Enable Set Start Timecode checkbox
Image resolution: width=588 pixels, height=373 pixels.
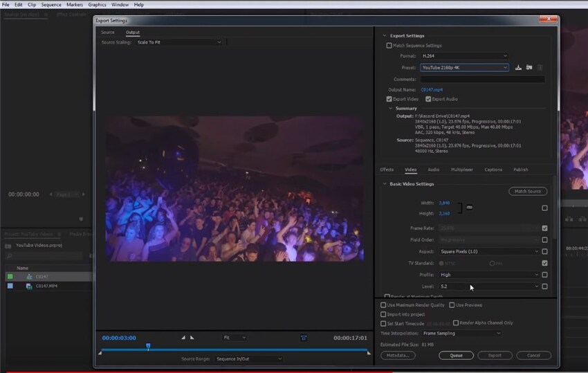[383, 323]
